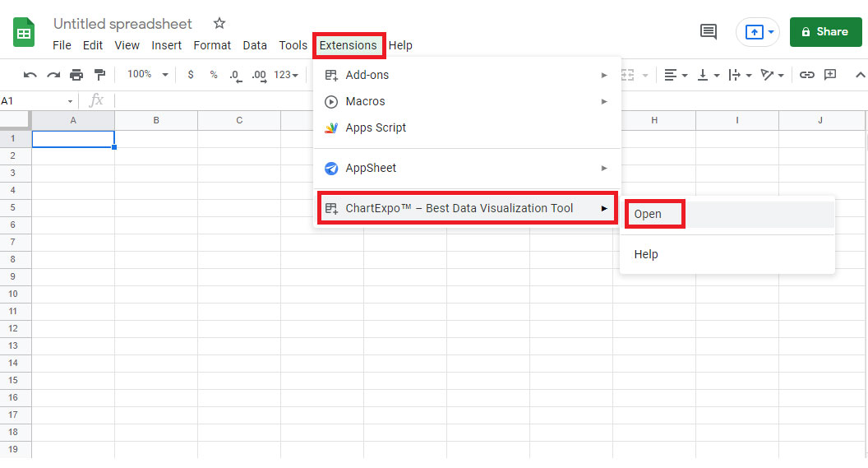Click the green Share button
868x468 pixels.
click(x=825, y=32)
